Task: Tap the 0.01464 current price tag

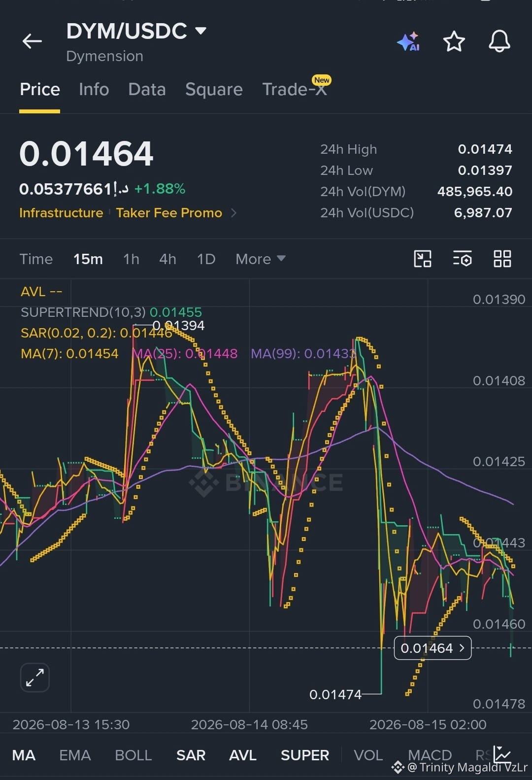Action: [x=432, y=648]
